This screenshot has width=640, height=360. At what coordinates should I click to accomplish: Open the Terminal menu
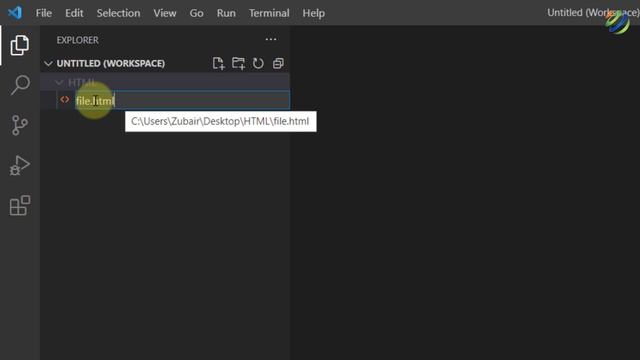pyautogui.click(x=269, y=13)
